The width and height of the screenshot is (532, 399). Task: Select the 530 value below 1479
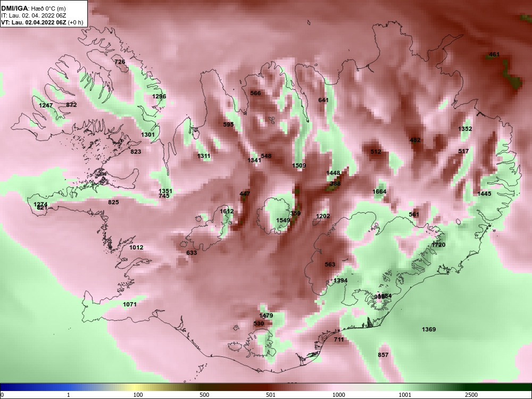(259, 323)
